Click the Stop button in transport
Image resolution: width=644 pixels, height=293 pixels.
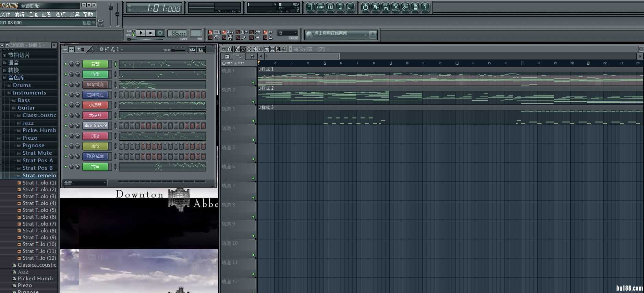pyautogui.click(x=150, y=33)
